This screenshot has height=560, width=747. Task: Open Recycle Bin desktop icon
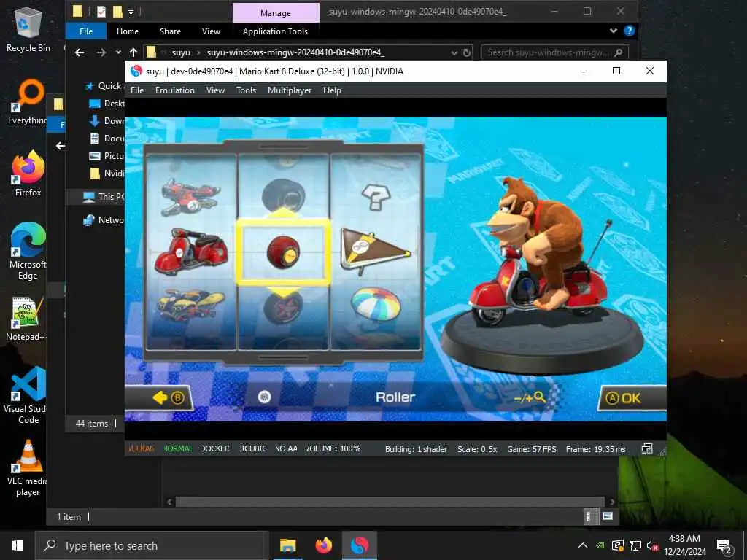point(28,28)
